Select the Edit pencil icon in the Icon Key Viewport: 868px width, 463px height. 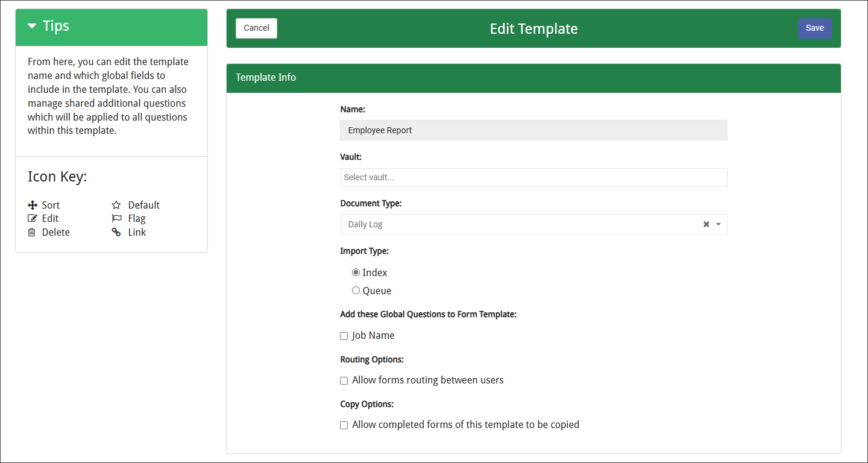[32, 218]
